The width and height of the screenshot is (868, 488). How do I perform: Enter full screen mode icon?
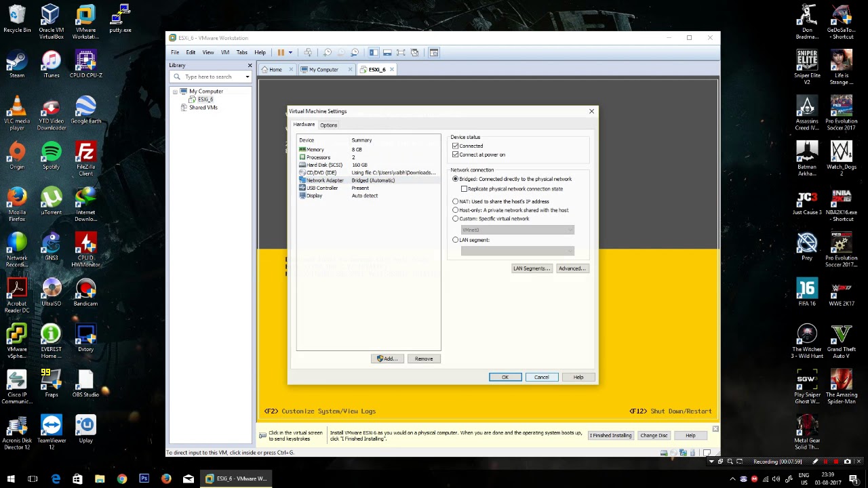pos(401,52)
